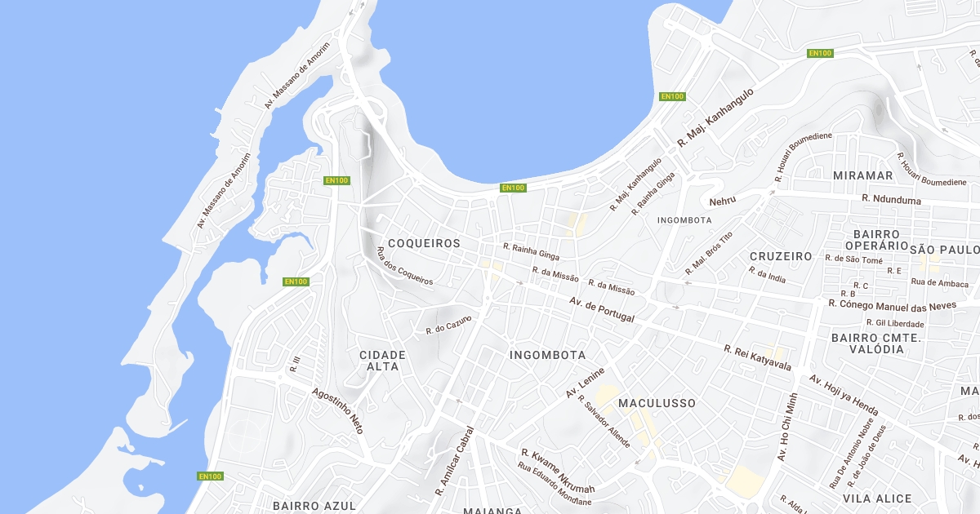
Task: Select the EN100 road shield north of Coqueiros
Action: click(514, 188)
